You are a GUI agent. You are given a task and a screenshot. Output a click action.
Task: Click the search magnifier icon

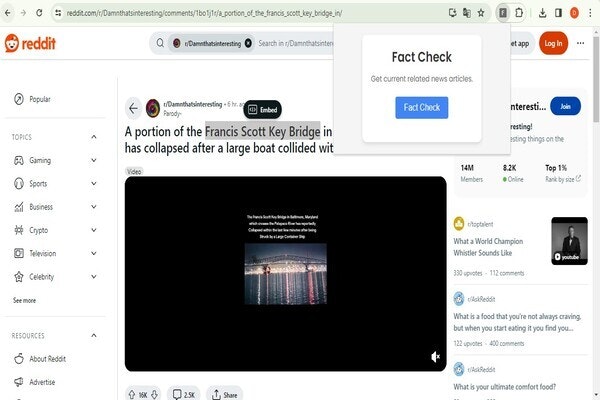[x=160, y=43]
